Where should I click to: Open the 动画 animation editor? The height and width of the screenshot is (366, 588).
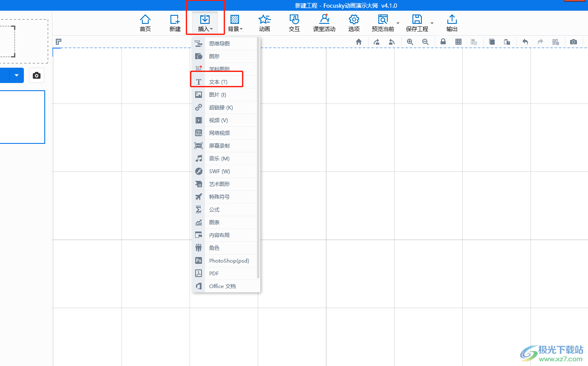tap(265, 23)
